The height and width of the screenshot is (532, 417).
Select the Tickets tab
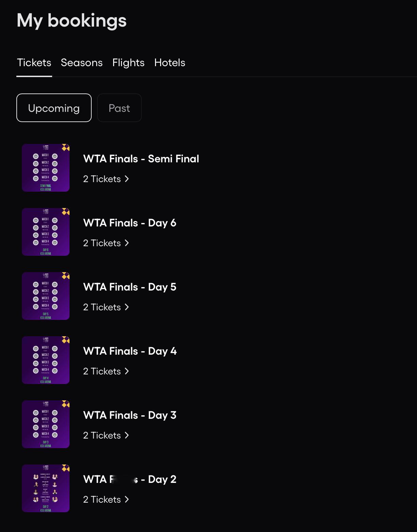pos(34,63)
